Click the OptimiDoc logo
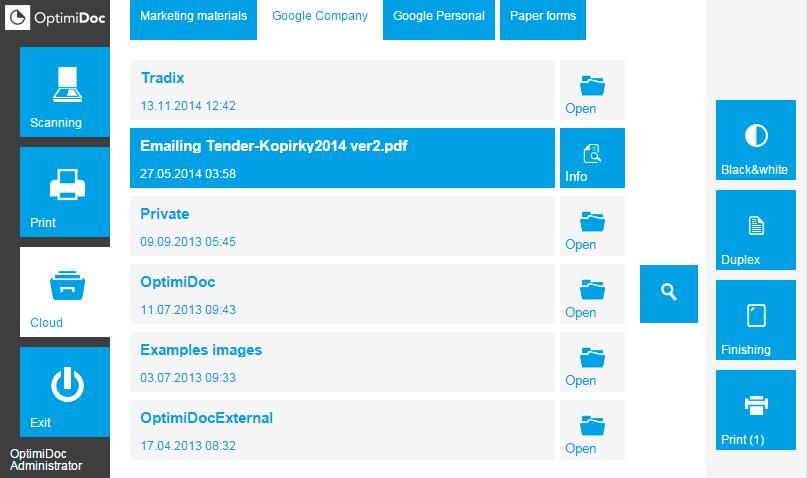The width and height of the screenshot is (807, 478). [56, 17]
